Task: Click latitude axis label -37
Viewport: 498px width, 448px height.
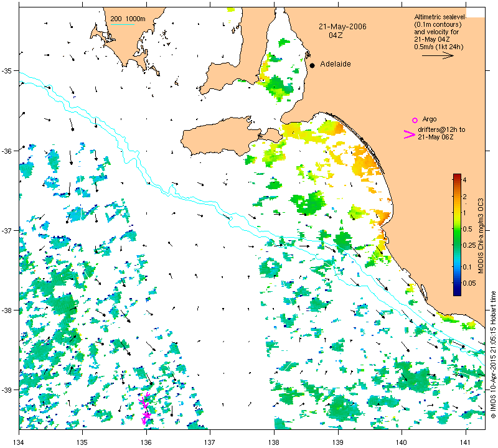Action: point(6,230)
